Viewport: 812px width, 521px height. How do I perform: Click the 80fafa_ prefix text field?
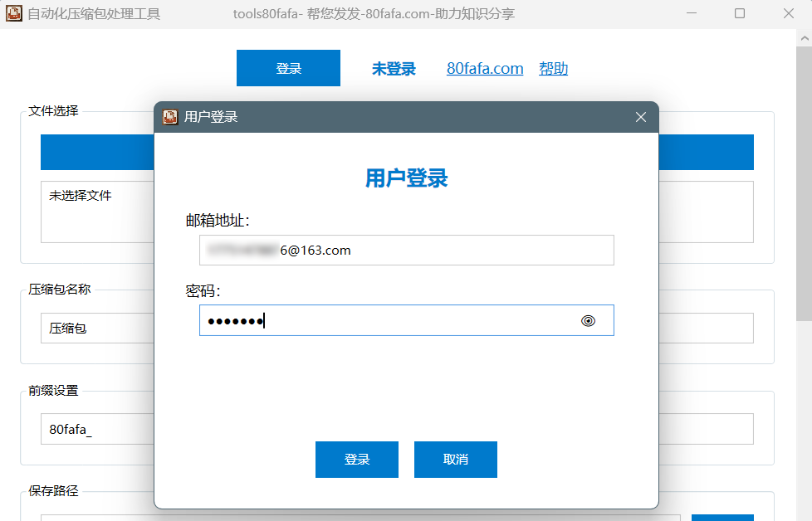point(95,430)
